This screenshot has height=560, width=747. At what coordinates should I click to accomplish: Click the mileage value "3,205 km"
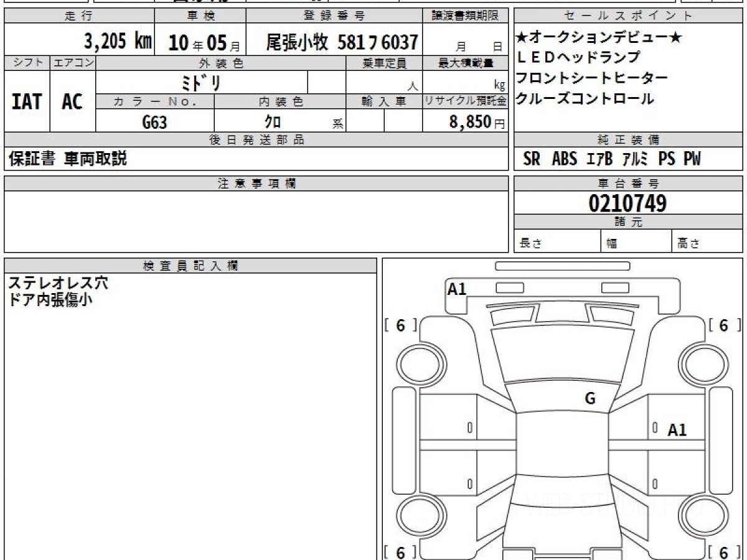tap(118, 42)
